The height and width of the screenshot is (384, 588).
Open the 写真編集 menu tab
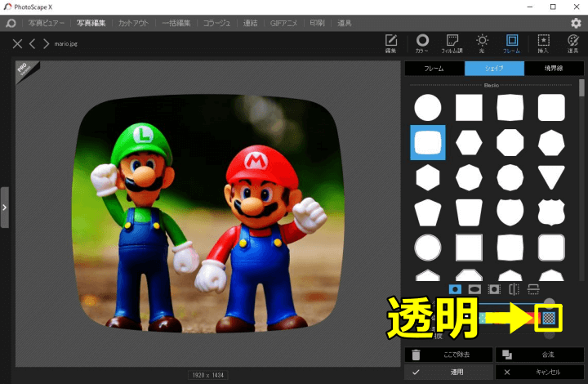(x=91, y=23)
